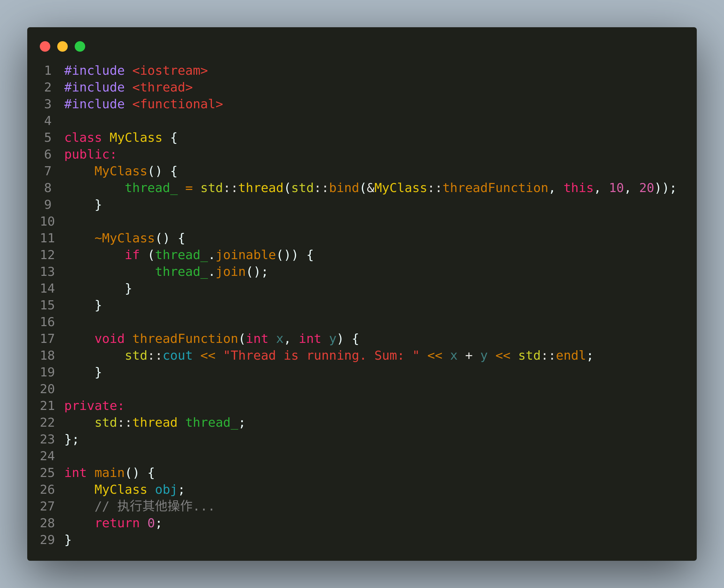The image size is (724, 588).
Task: Click line number 8
Action: (48, 188)
